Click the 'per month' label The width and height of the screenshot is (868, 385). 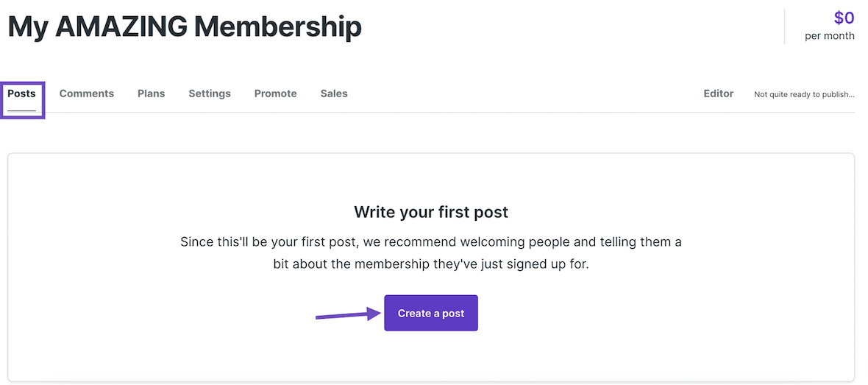829,35
